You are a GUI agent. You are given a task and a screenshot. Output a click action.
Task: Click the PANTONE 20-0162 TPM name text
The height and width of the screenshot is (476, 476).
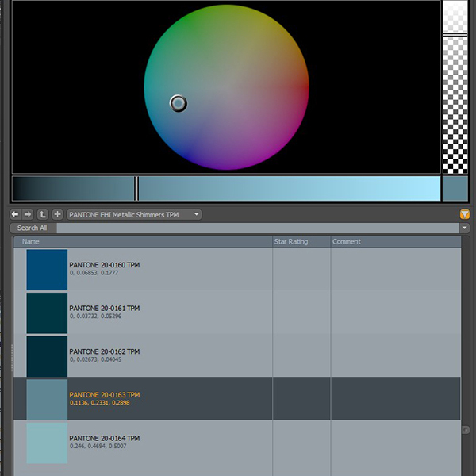click(105, 351)
